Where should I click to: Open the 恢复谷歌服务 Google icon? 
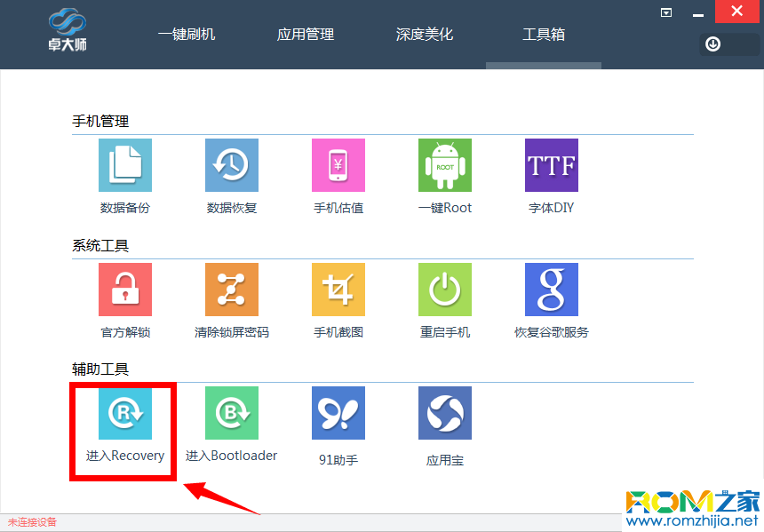click(552, 290)
